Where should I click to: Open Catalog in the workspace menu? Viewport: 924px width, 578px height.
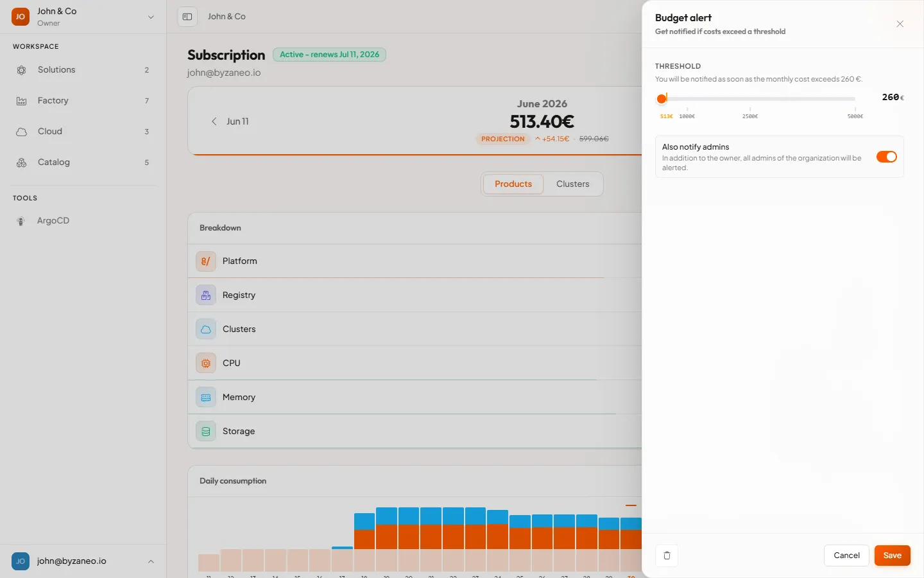click(83, 162)
